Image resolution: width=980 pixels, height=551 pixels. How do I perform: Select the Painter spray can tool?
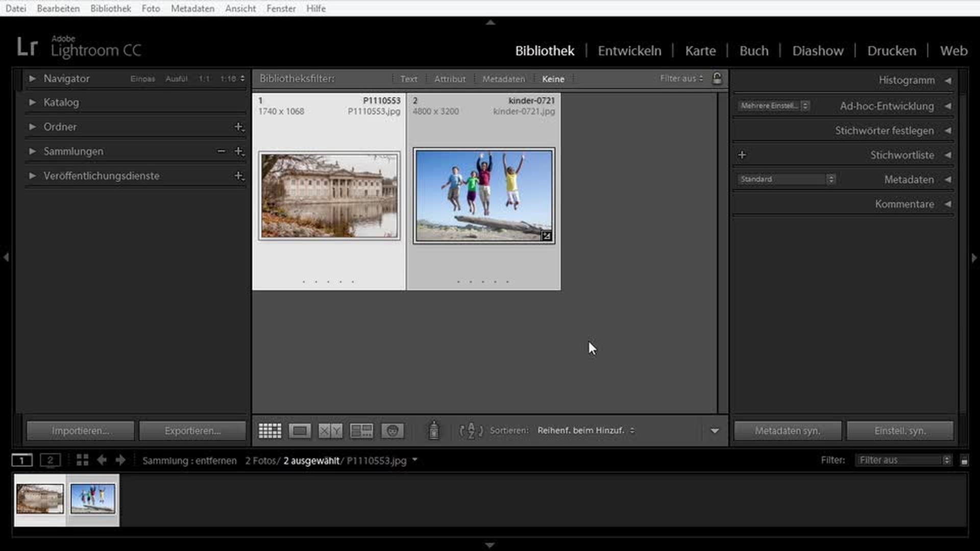(433, 431)
